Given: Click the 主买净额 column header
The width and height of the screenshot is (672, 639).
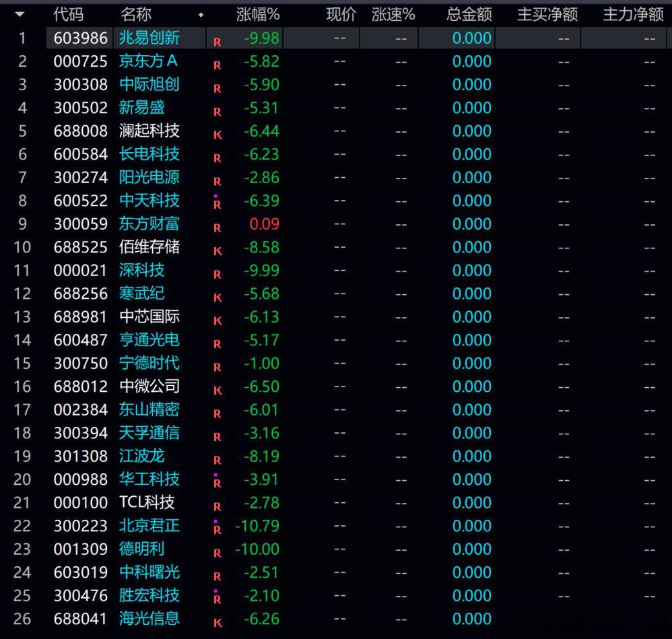Looking at the screenshot, I should point(547,15).
